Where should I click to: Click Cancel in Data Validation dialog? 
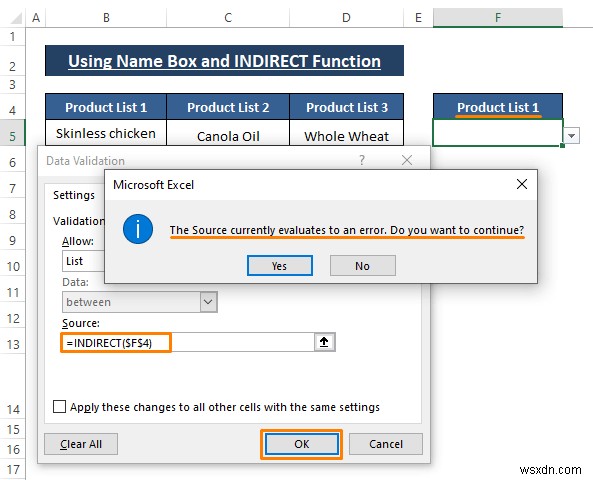(385, 444)
